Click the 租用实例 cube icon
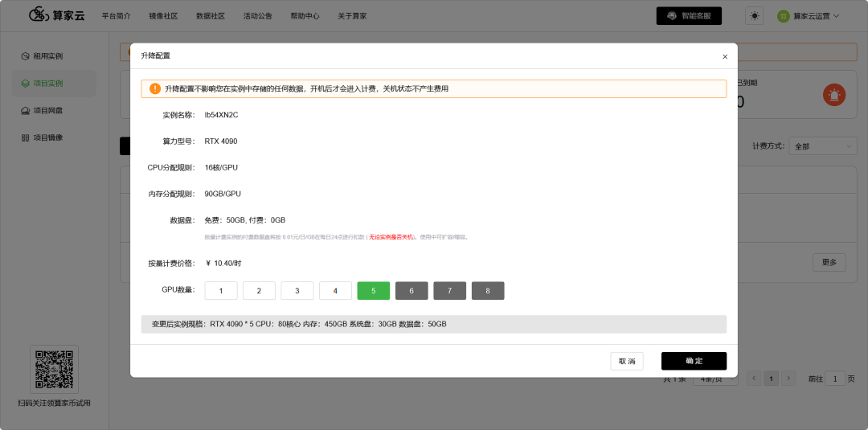This screenshot has height=430, width=868. (x=25, y=56)
